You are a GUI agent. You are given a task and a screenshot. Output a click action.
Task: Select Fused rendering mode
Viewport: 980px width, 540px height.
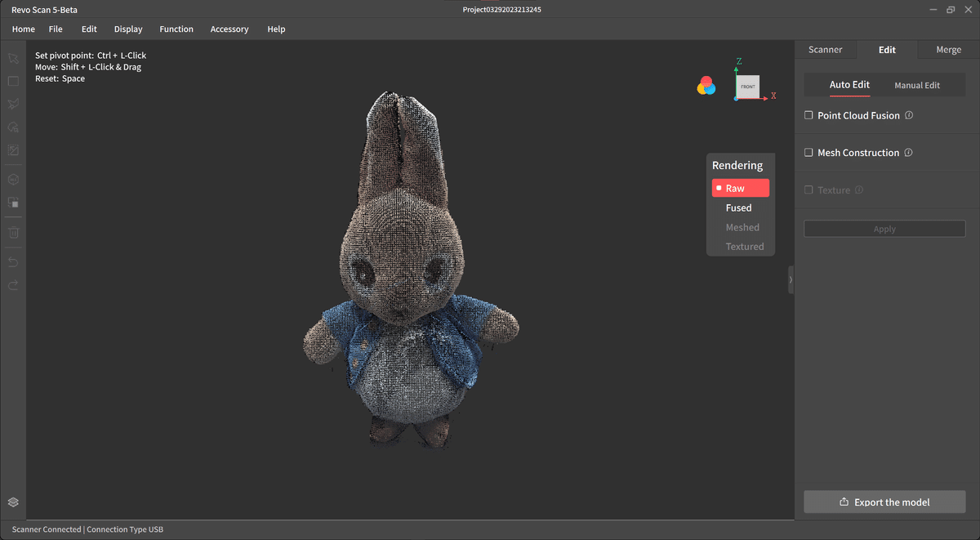[741, 208]
